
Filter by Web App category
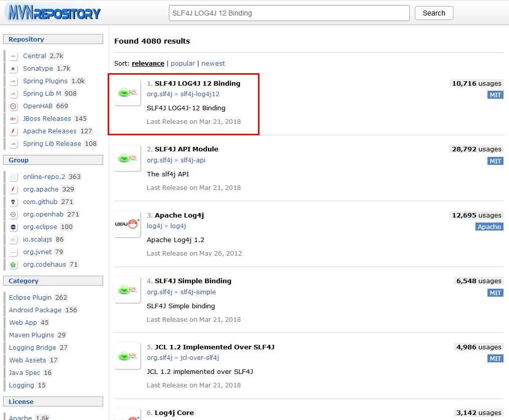23,323
